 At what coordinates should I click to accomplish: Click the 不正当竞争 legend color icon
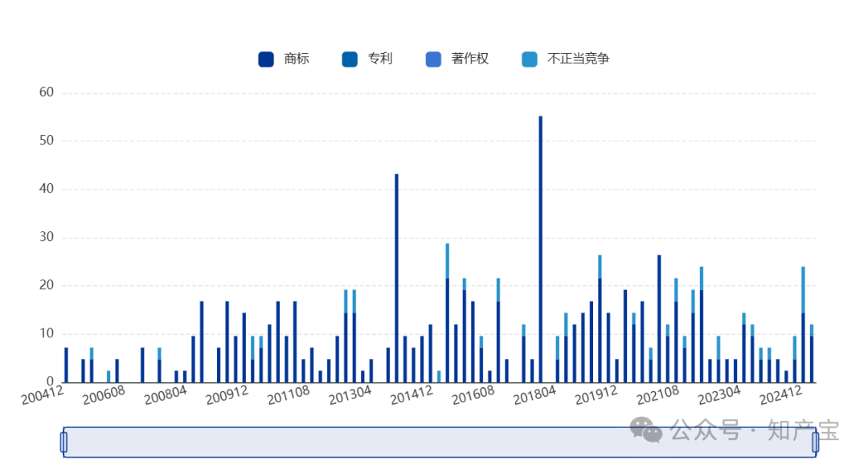tap(530, 59)
